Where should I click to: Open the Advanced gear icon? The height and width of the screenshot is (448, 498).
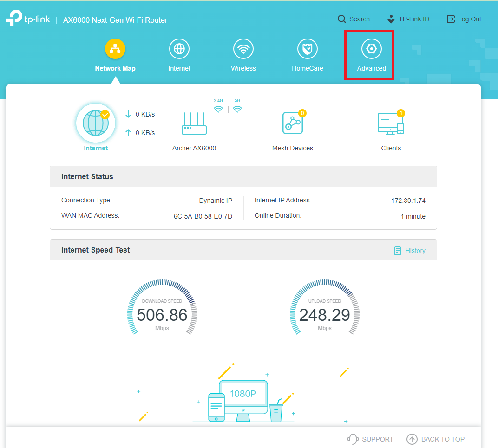[371, 49]
